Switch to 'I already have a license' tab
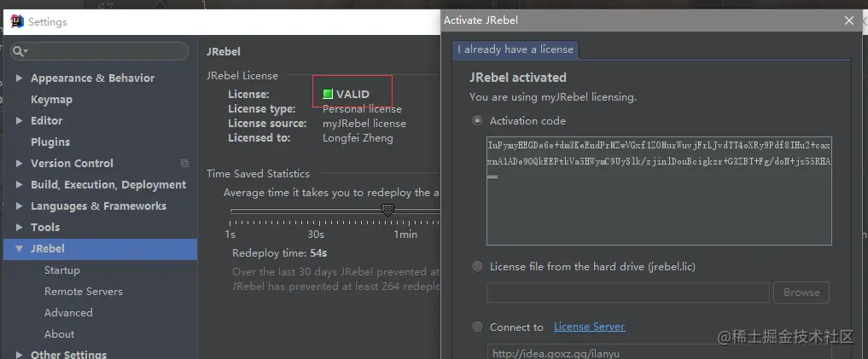The image size is (868, 359). pyautogui.click(x=516, y=49)
